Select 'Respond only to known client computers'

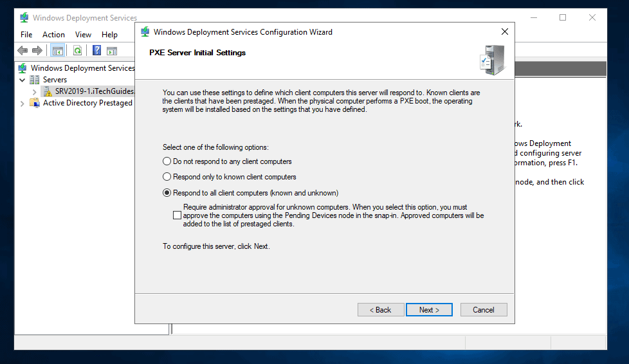(167, 177)
